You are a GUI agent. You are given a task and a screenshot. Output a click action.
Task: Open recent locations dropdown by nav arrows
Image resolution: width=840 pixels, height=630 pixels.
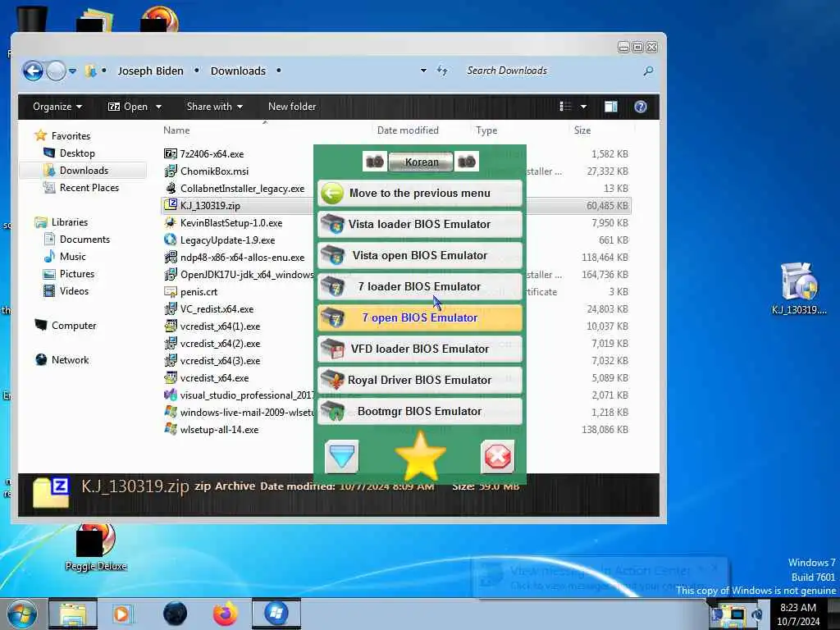72,71
